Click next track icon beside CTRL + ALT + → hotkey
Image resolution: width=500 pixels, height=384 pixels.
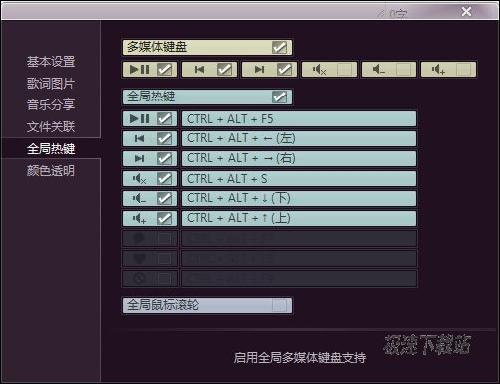pos(139,158)
